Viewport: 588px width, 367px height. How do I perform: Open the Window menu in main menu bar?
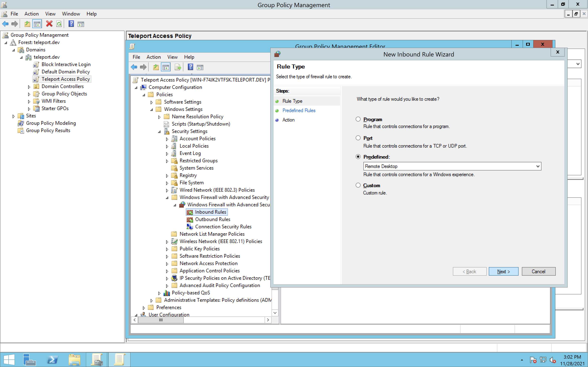71,14
